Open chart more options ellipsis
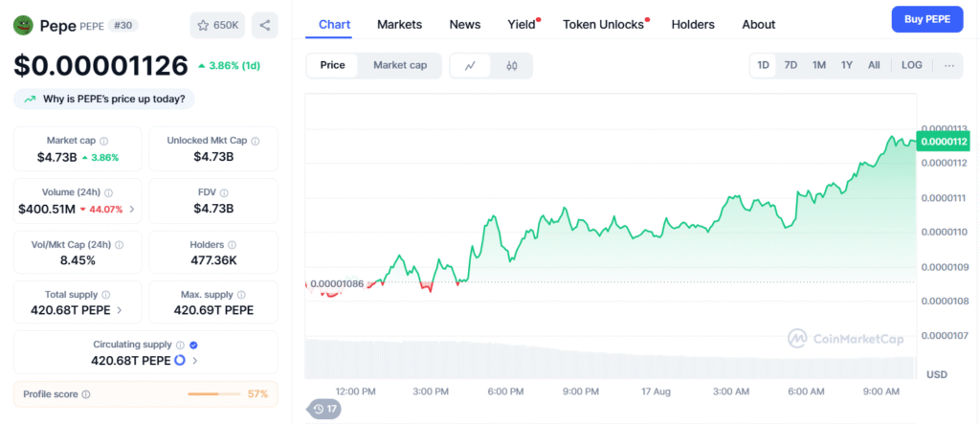980x424 pixels. tap(949, 66)
